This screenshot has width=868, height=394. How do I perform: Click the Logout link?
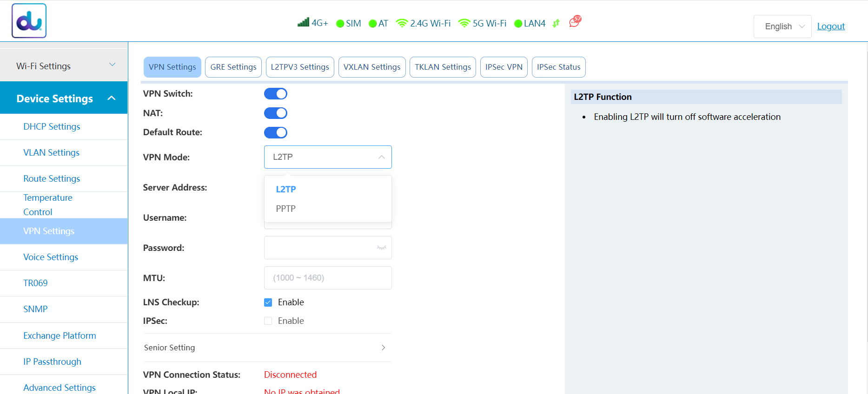coord(831,26)
